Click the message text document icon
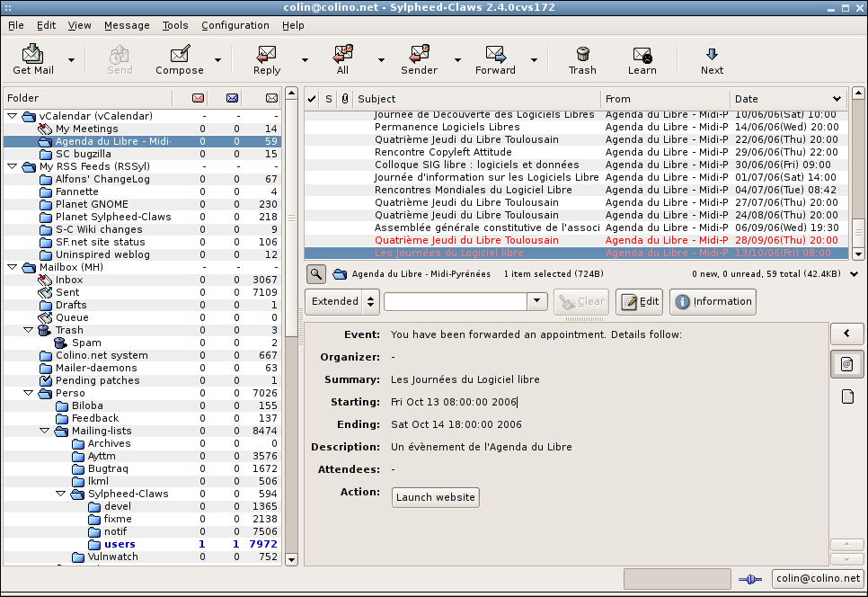 point(847,397)
